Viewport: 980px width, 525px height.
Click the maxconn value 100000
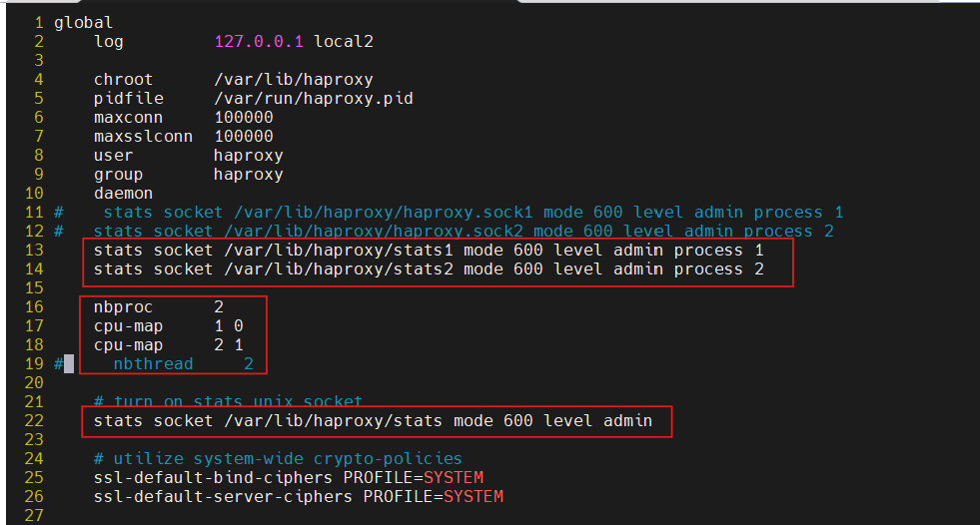[244, 118]
